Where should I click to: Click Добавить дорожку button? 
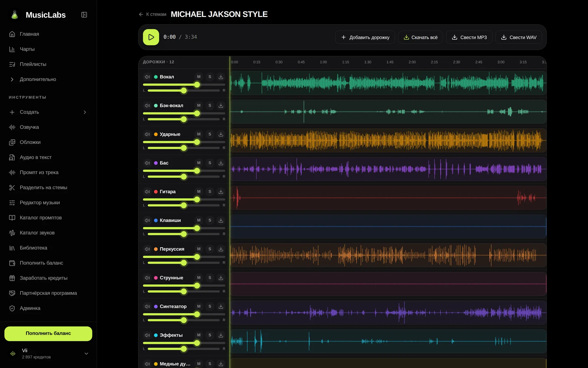tap(365, 37)
